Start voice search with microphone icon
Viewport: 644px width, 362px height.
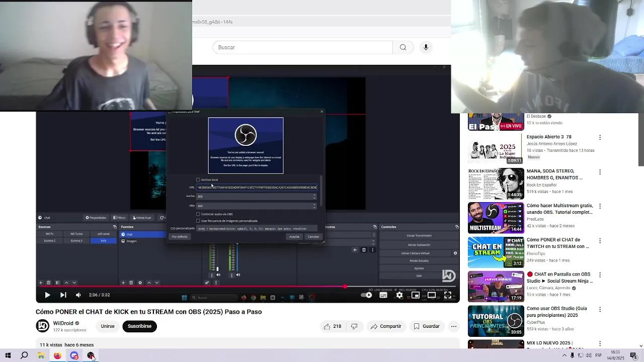(x=426, y=47)
